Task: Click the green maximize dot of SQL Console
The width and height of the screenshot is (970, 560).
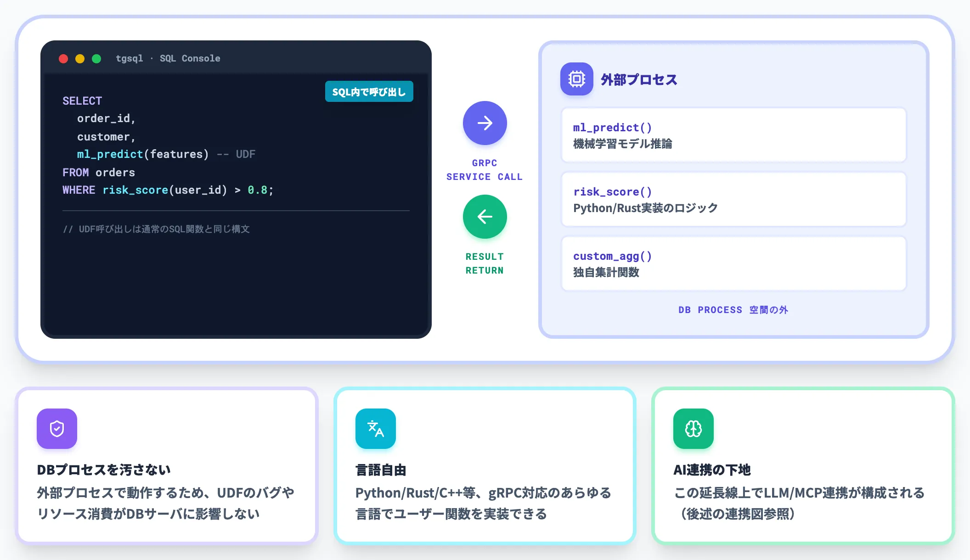Action: coord(96,59)
